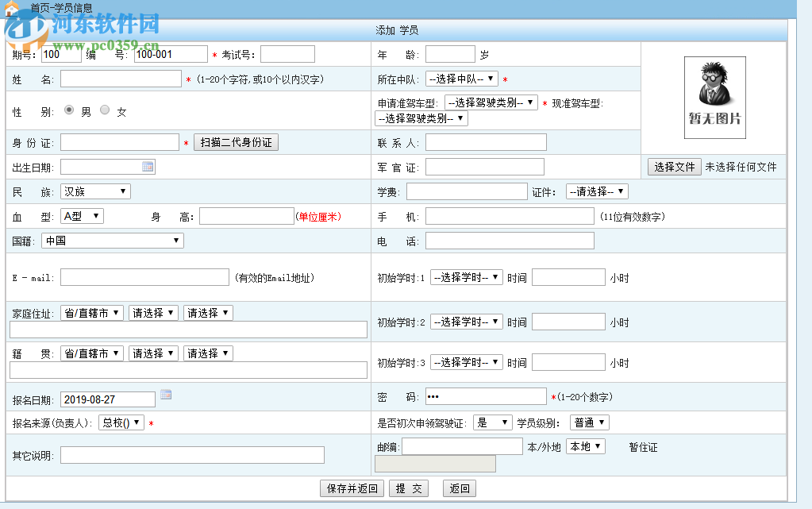Screen dimensions: 812x509
Task: Select the 男 (male) radio button
Action: [68, 110]
